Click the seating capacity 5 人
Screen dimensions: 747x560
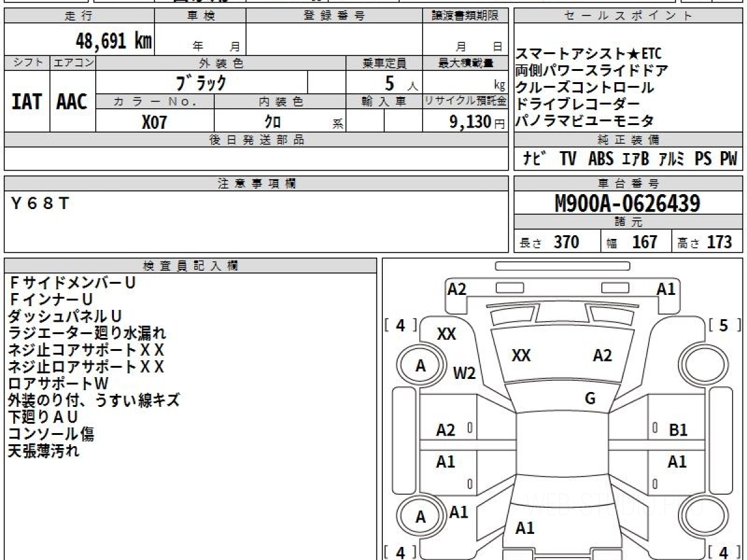(402, 83)
